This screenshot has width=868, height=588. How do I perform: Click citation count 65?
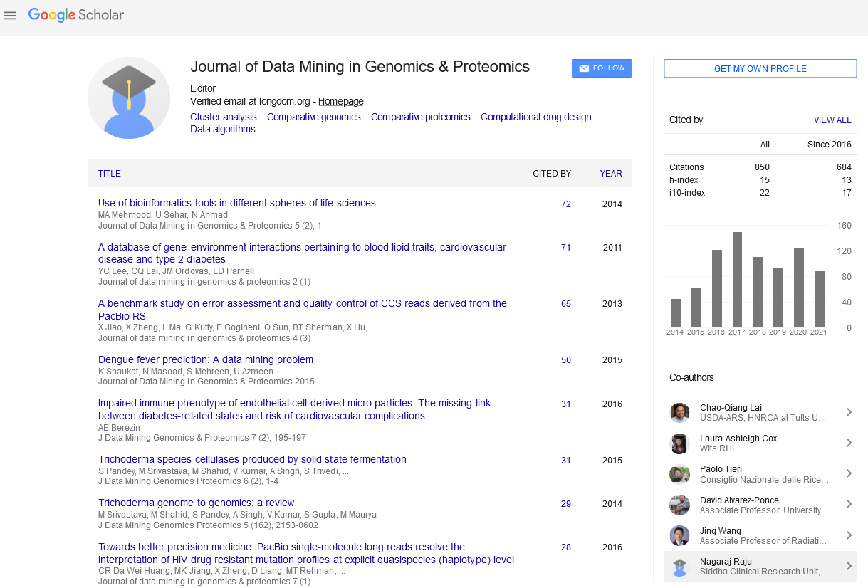click(566, 304)
